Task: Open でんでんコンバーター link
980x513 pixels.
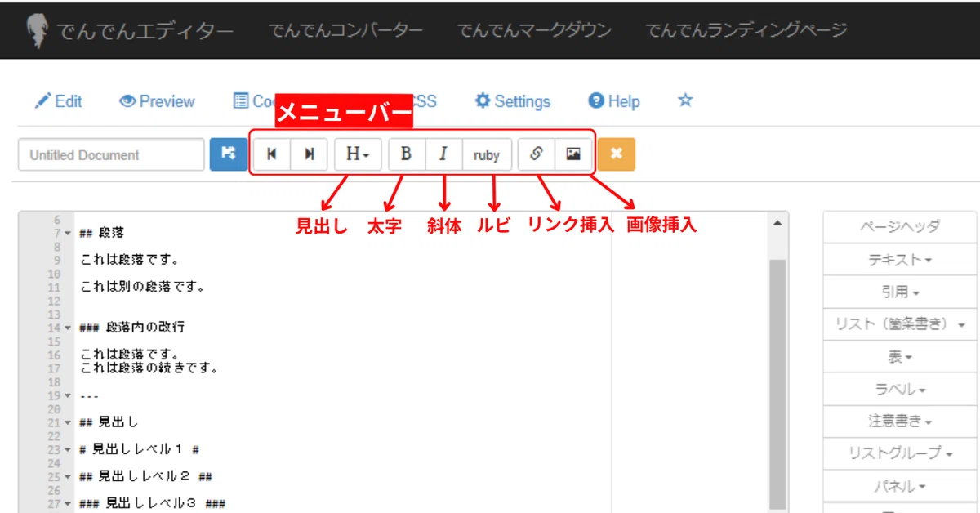Action: click(346, 31)
